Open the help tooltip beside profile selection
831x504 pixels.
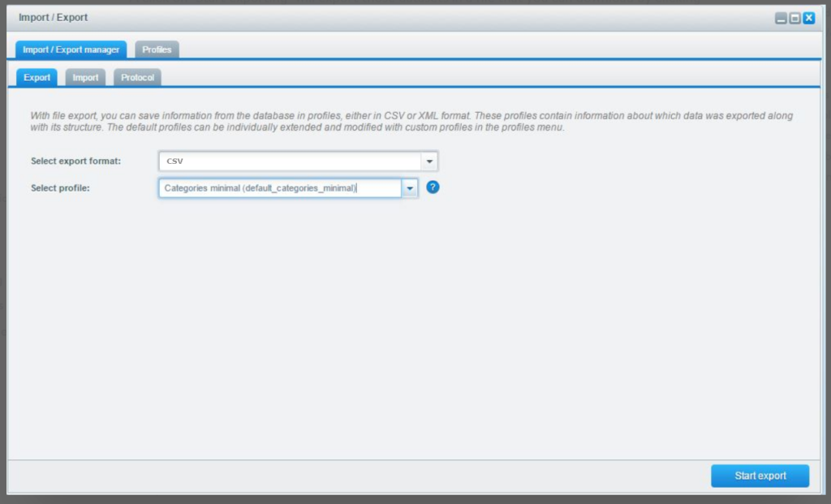(x=433, y=187)
